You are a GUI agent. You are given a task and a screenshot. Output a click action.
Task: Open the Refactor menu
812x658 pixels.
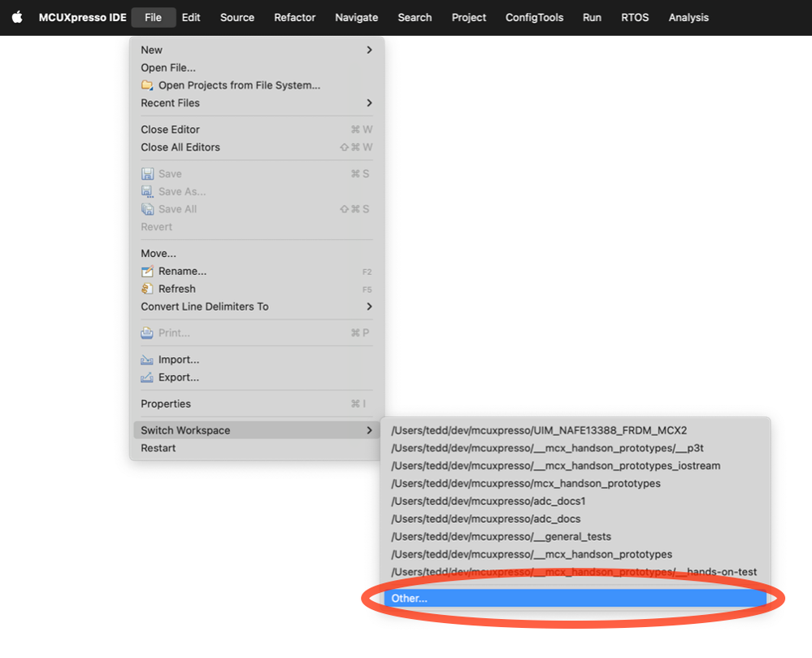(295, 17)
